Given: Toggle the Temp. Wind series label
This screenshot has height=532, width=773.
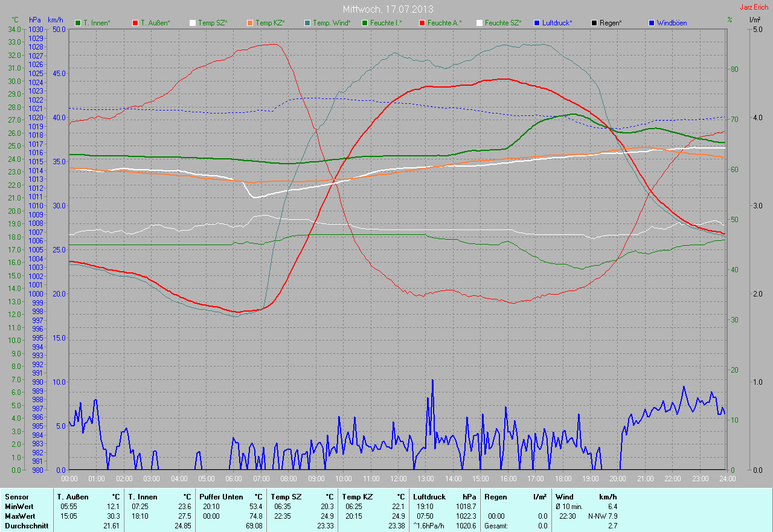Looking at the screenshot, I should tap(331, 23).
